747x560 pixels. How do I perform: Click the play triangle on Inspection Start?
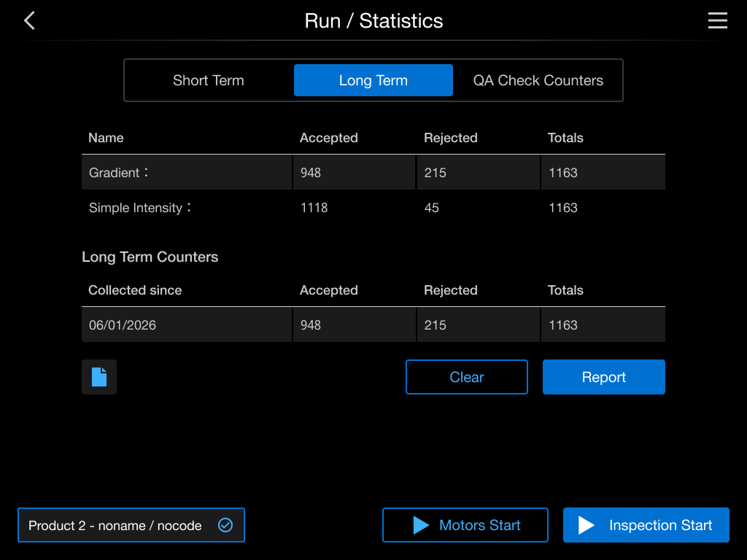click(586, 525)
